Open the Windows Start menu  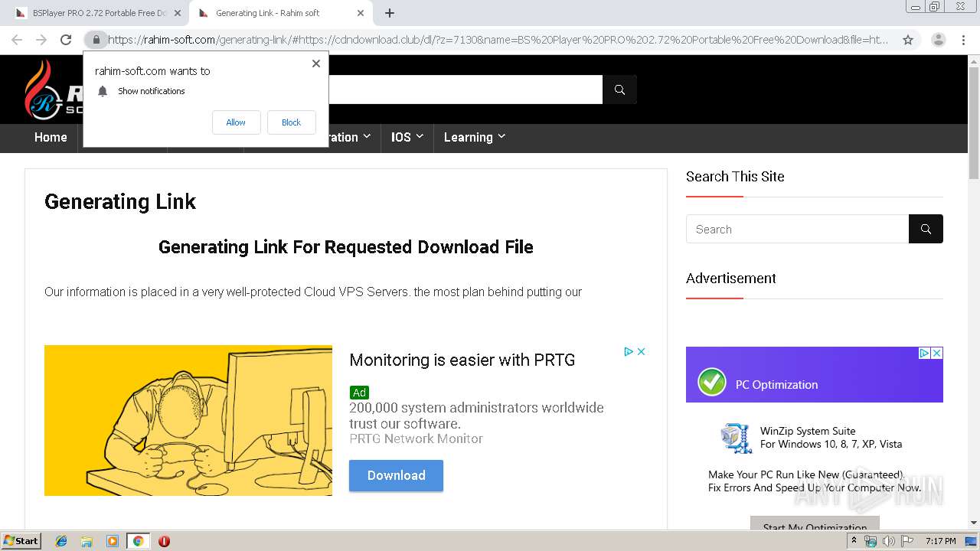[21, 541]
